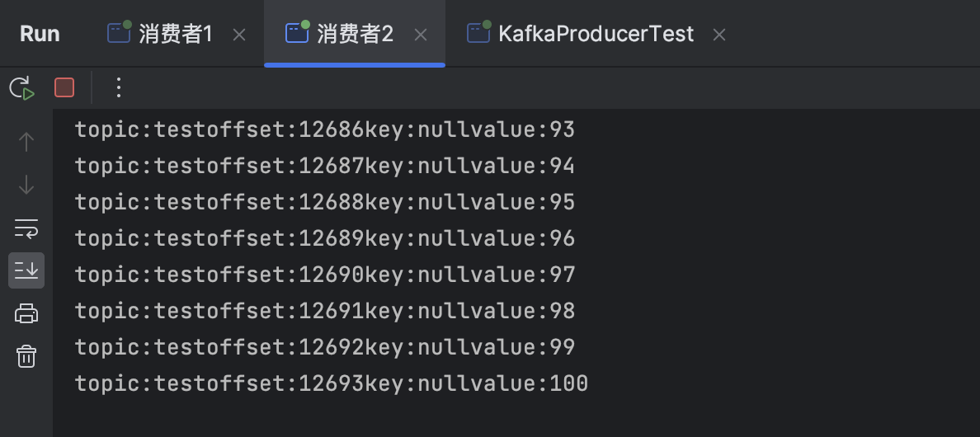980x437 pixels.
Task: Click the 消费者1 tab's run config icon
Action: 120,32
